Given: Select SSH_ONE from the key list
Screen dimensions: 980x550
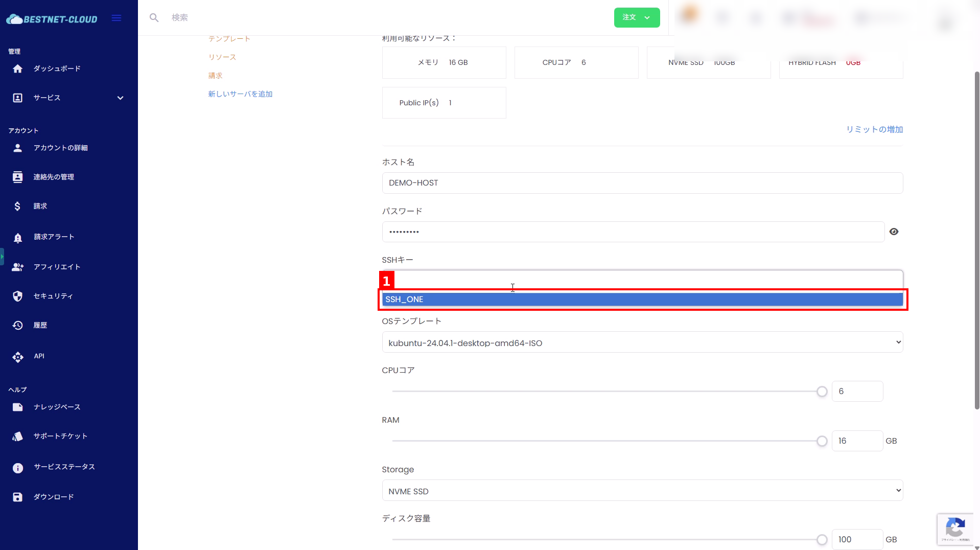Looking at the screenshot, I should point(642,300).
